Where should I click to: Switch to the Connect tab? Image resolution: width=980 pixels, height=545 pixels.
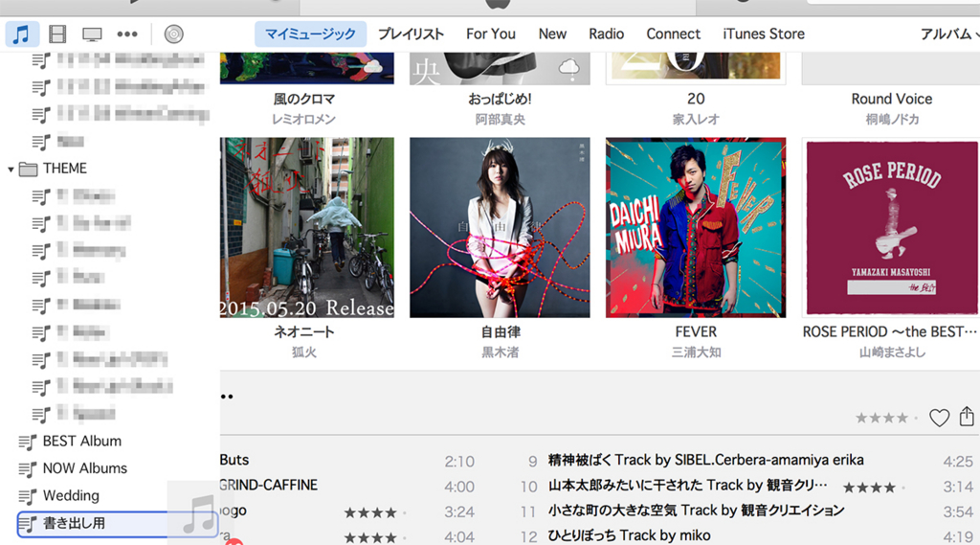point(673,34)
